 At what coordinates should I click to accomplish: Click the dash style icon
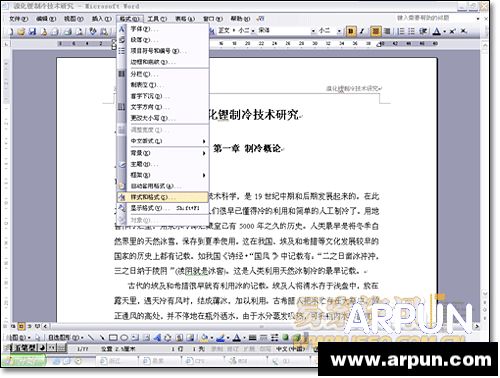263,338
